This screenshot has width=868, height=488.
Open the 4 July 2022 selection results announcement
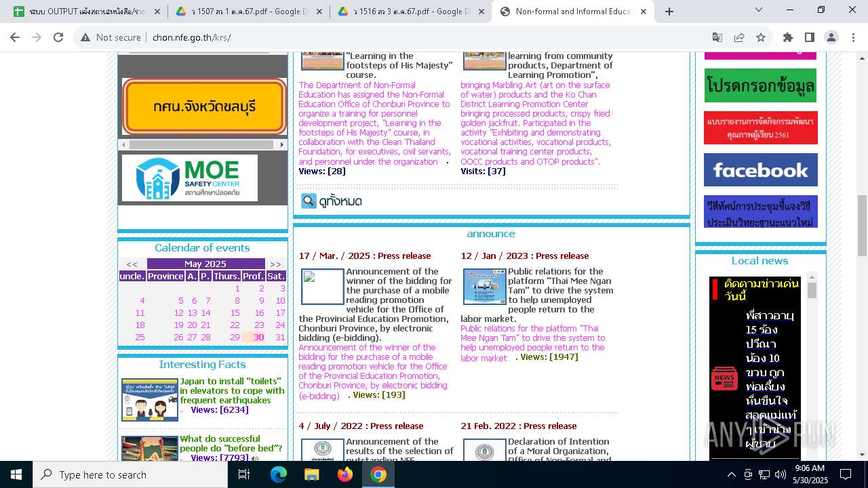click(399, 451)
